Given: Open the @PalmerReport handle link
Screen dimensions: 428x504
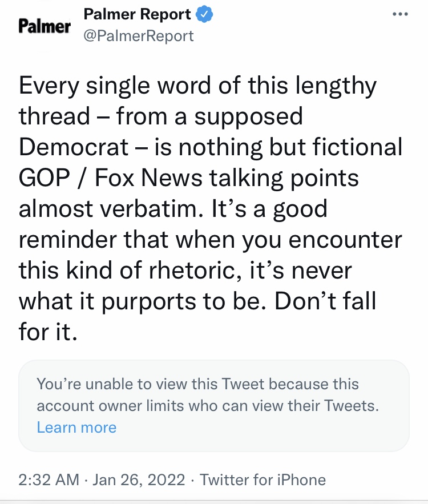Looking at the screenshot, I should (139, 36).
